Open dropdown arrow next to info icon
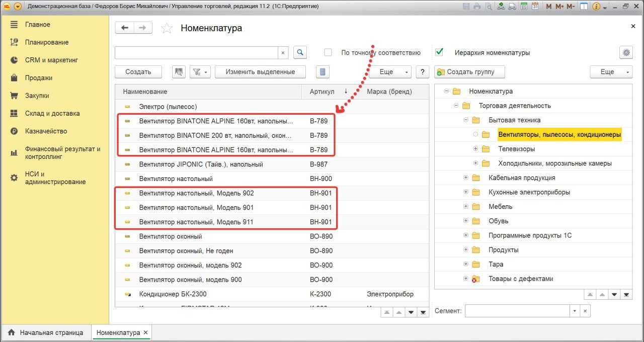This screenshot has height=342, width=644. tap(605, 7)
